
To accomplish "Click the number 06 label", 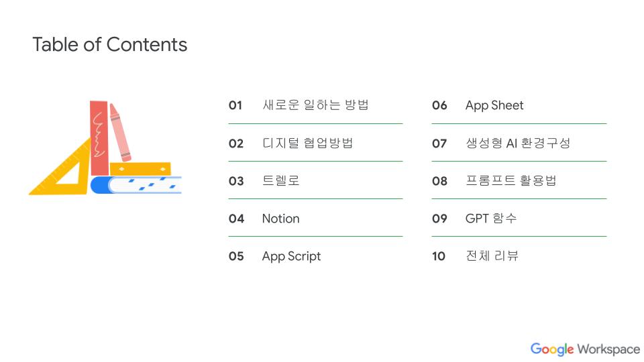I will click(439, 105).
